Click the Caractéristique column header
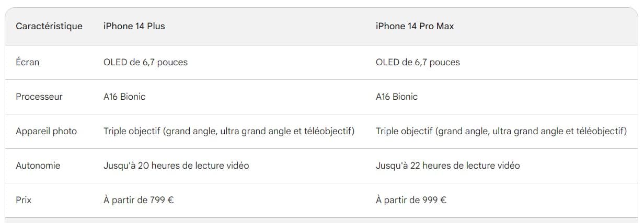This screenshot has width=644, height=223. tap(49, 26)
